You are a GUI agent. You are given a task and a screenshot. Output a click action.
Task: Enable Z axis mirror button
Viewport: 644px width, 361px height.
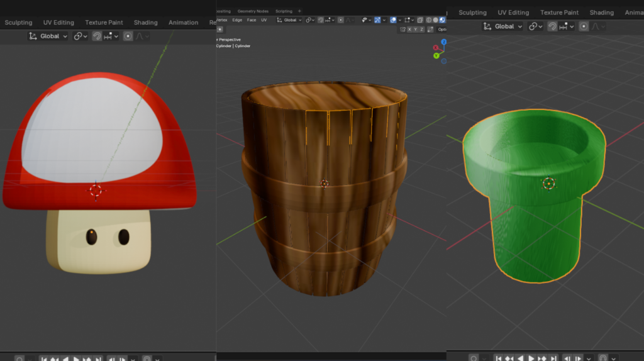(x=422, y=30)
